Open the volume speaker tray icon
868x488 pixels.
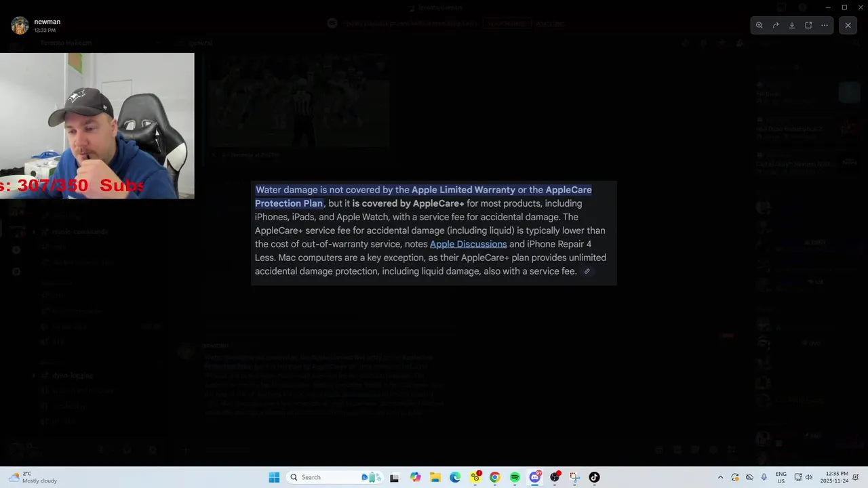[x=808, y=477]
